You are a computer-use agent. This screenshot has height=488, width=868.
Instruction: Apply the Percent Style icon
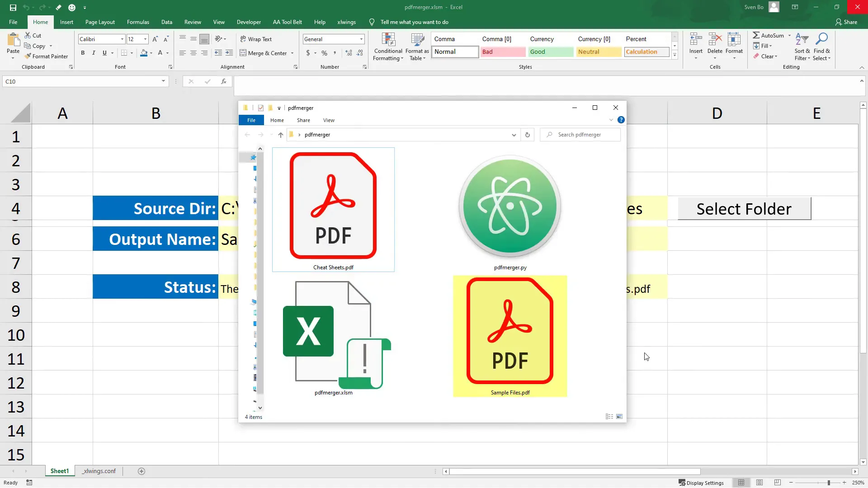324,53
